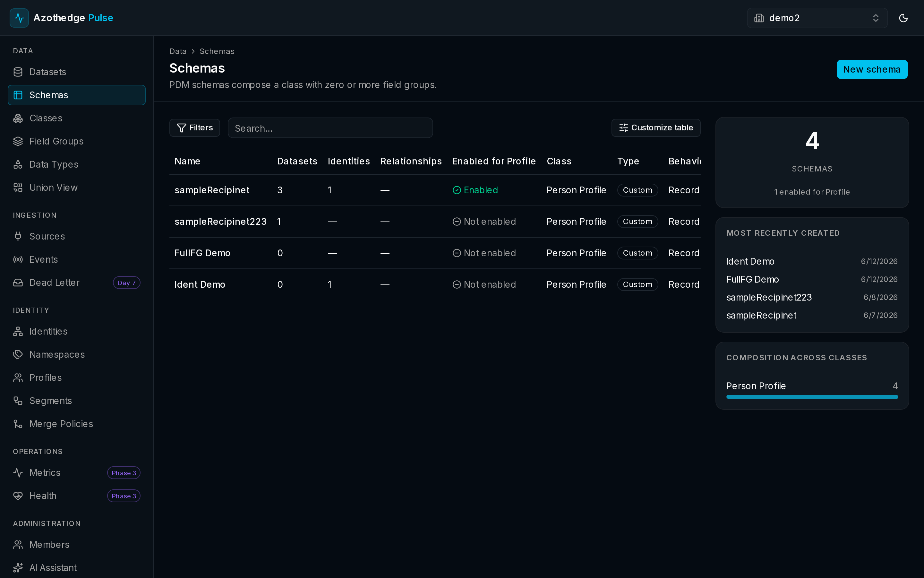Screen dimensions: 924x578
Task: Open the Namespaces page
Action: 77,355
